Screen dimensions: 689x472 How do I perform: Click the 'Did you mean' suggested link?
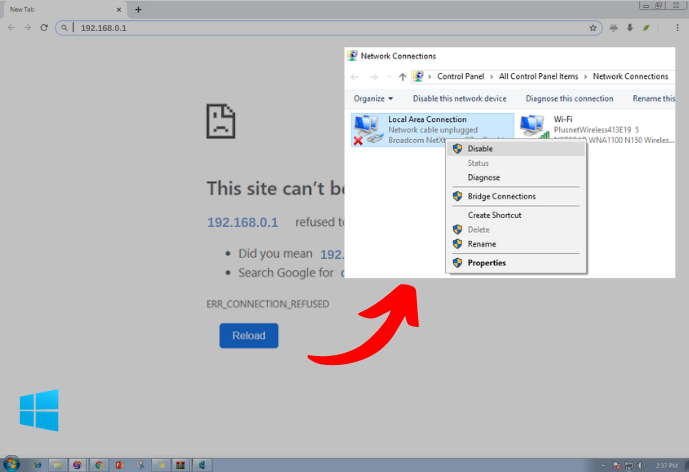(332, 254)
